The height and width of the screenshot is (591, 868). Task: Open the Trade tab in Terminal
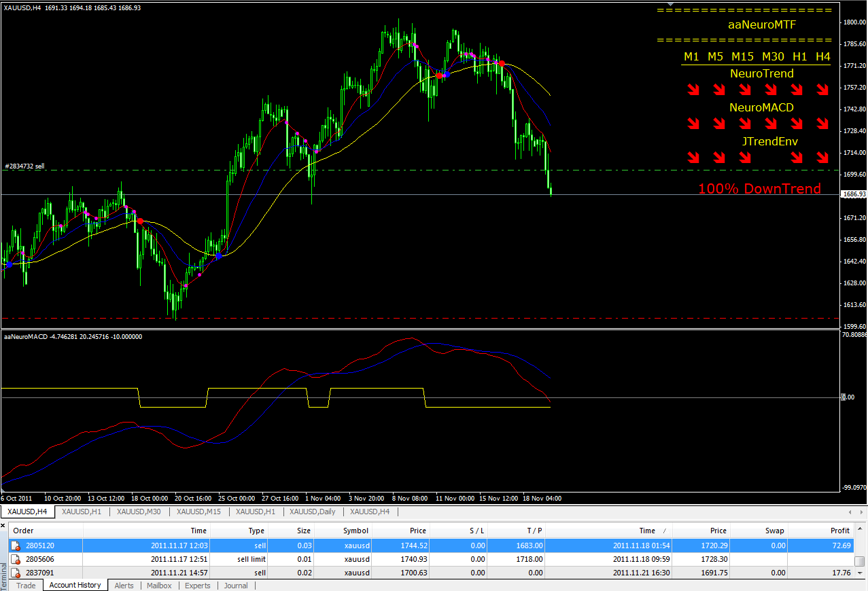(26, 585)
